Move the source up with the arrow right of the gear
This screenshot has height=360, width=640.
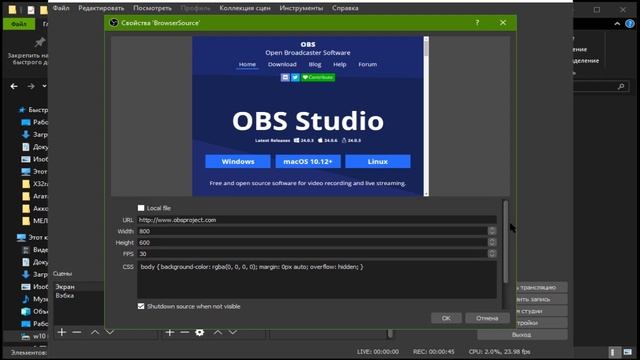[x=218, y=332]
